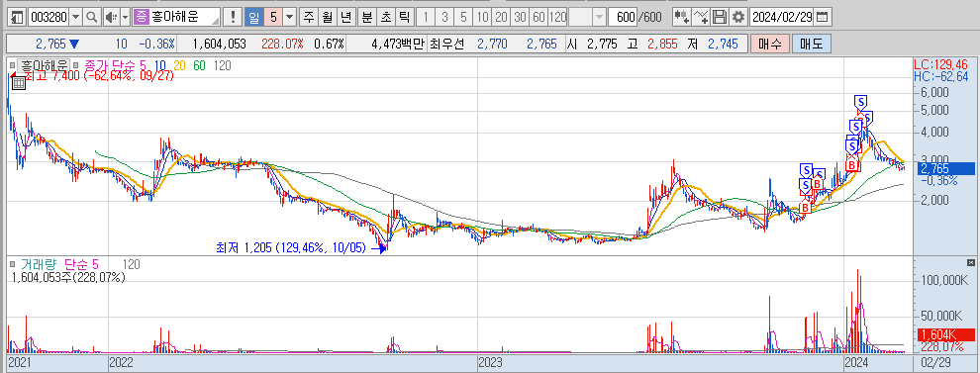980x373 pixels.
Task: Click the low price 2,745 value
Action: 724,44
